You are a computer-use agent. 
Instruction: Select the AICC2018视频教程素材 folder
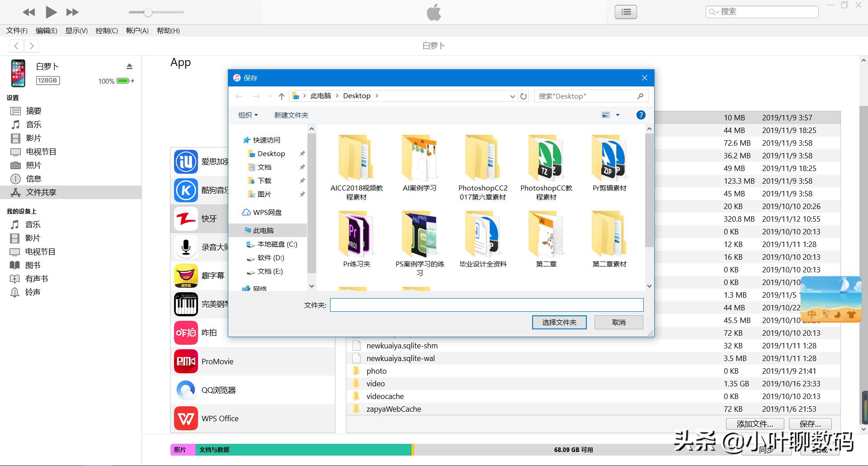(x=356, y=168)
